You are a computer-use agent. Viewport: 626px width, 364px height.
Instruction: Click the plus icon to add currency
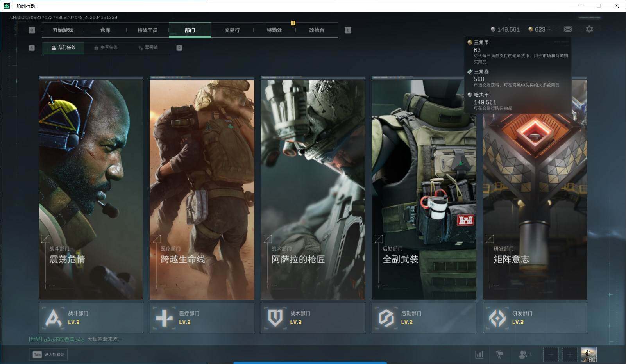tap(549, 29)
